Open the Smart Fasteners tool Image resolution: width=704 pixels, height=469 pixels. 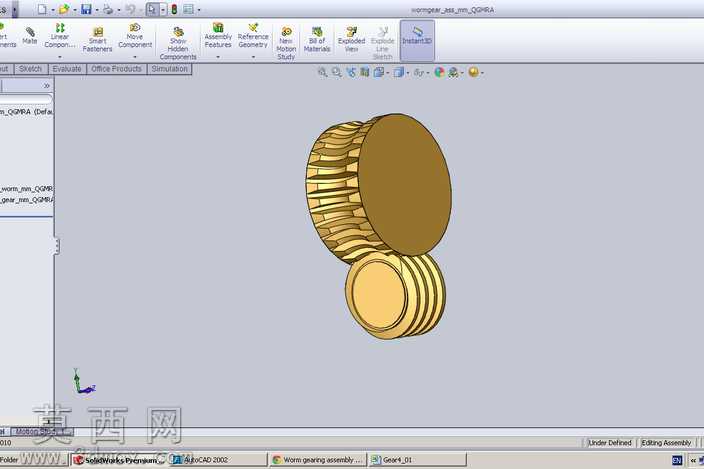[97, 39]
